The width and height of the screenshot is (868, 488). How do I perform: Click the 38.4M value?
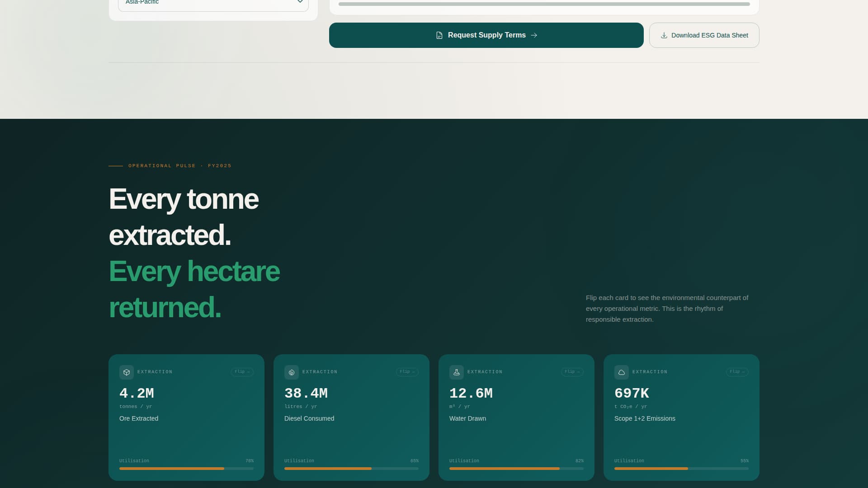pos(306,393)
